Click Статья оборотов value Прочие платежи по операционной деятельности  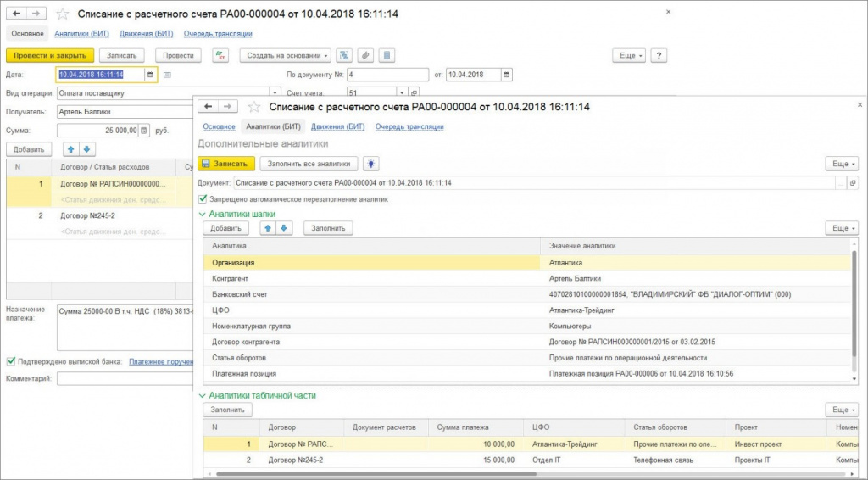click(628, 358)
